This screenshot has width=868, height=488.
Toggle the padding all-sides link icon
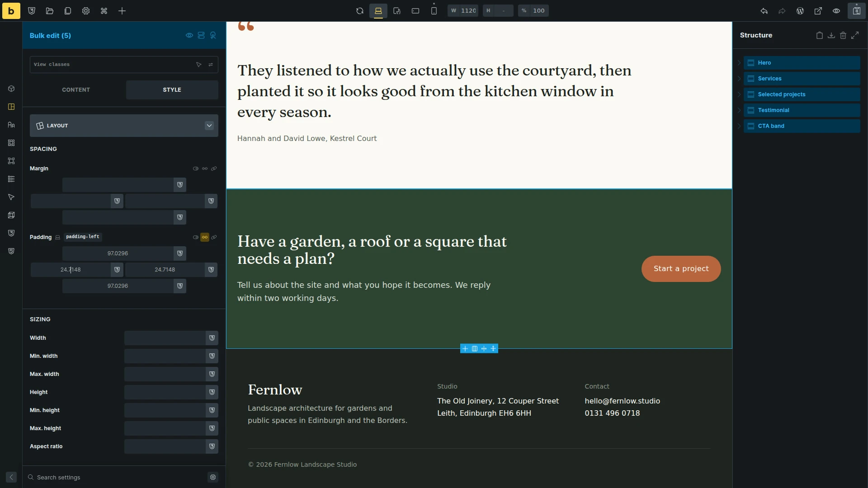(214, 237)
